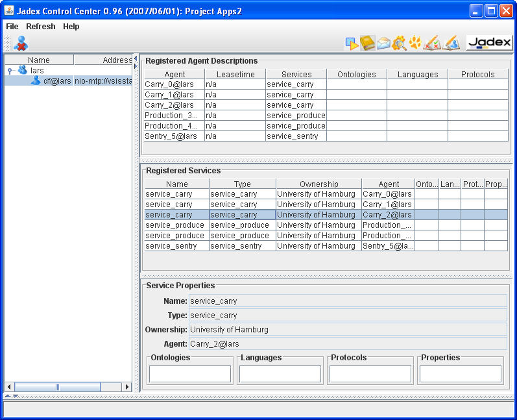Click the Agent field showing Carry_2@lars
Screen dimensions: 517x420
(x=348, y=343)
